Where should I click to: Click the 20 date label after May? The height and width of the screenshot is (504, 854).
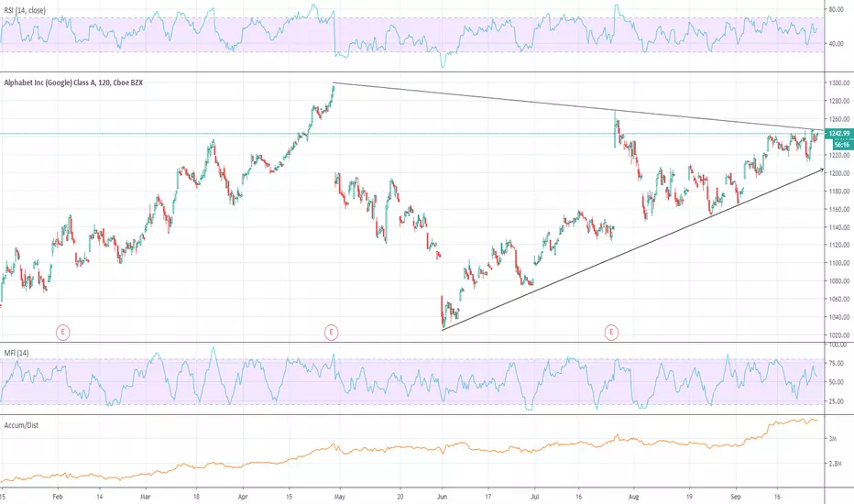click(400, 497)
